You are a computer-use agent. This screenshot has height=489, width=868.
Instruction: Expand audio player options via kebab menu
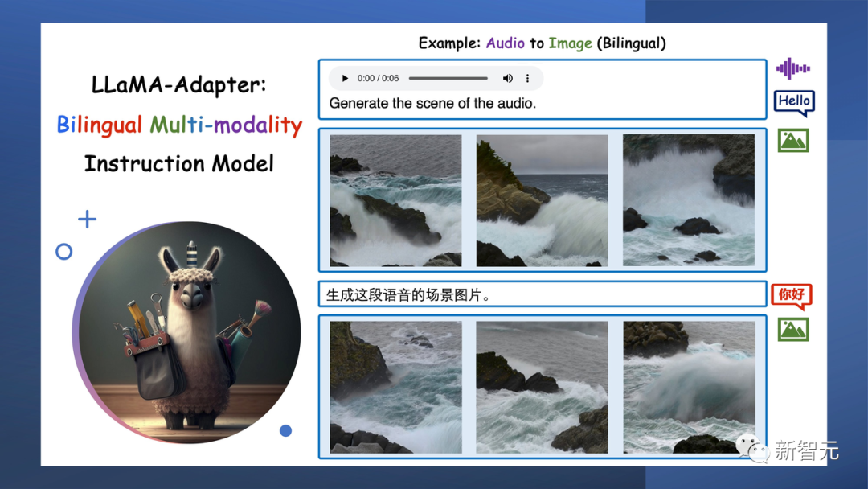point(528,78)
